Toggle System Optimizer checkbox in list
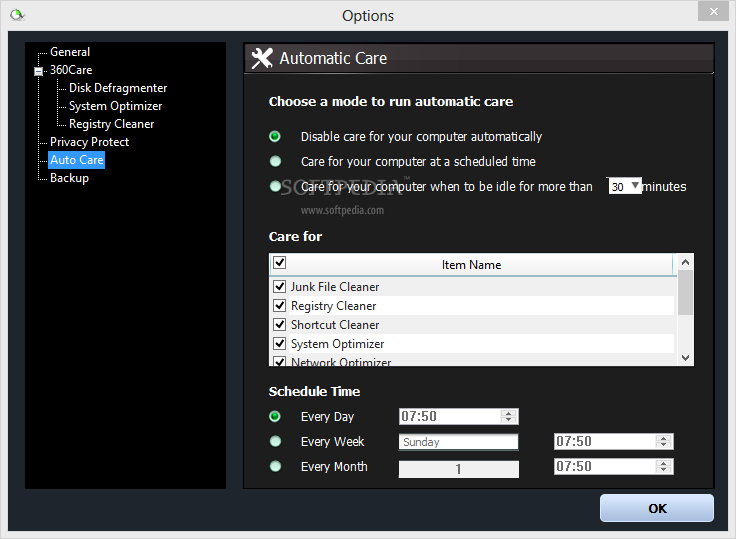Screen dimensions: 736x539 (279, 344)
